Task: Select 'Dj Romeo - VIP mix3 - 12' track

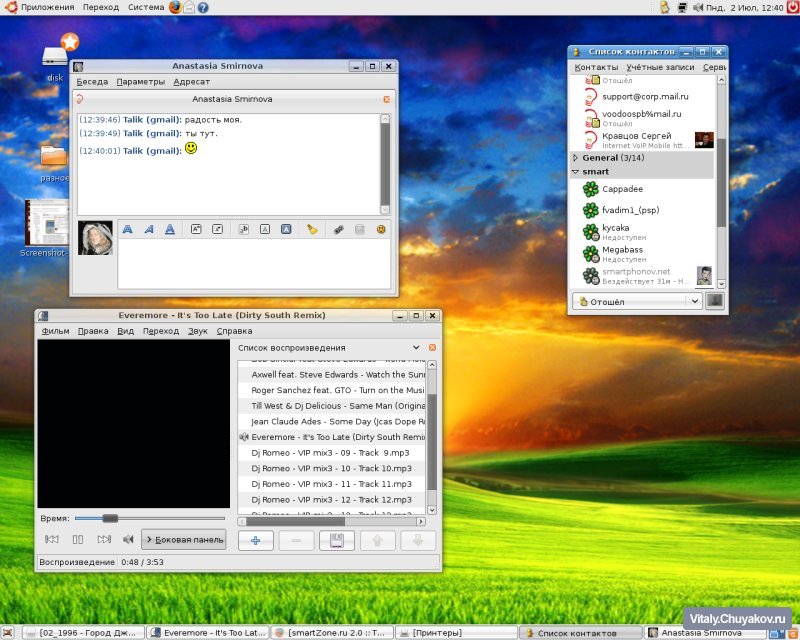Action: (x=332, y=500)
